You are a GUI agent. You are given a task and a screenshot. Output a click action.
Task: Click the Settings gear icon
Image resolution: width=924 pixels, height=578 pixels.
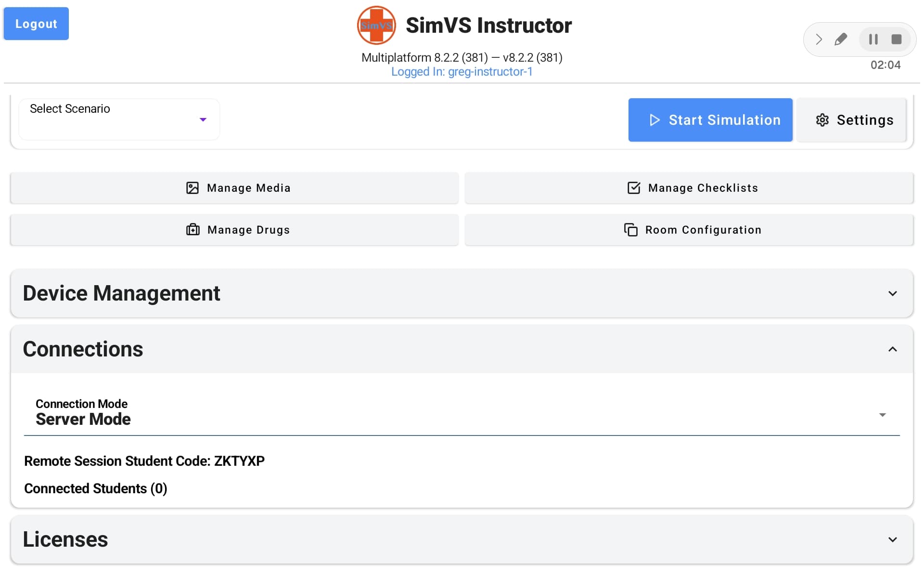pos(822,120)
